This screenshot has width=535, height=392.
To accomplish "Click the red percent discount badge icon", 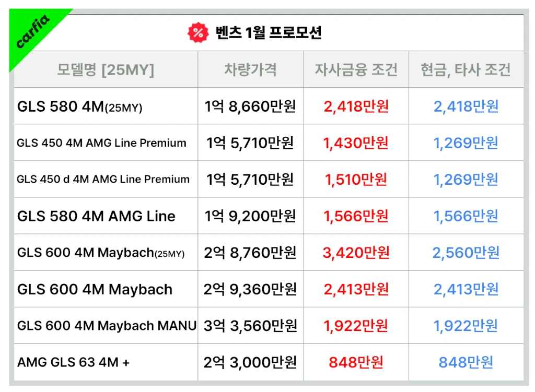I will (198, 33).
